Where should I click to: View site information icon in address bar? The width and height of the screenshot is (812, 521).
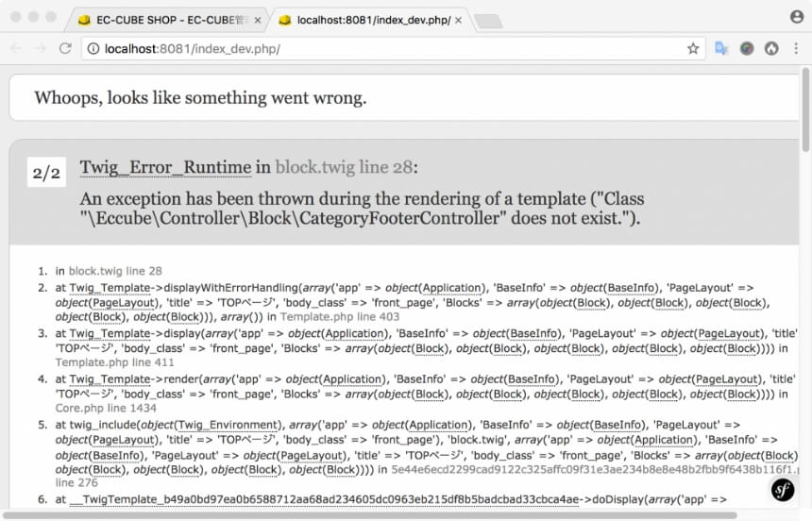point(93,49)
